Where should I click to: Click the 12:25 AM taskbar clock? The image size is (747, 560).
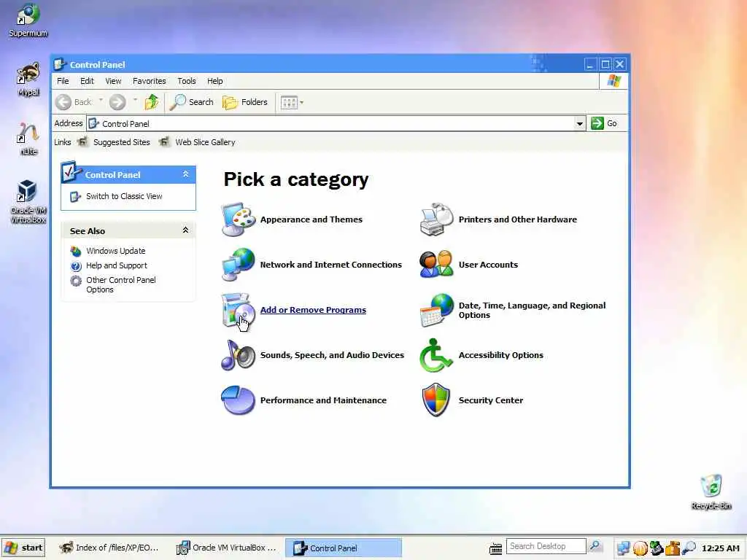[x=720, y=548]
